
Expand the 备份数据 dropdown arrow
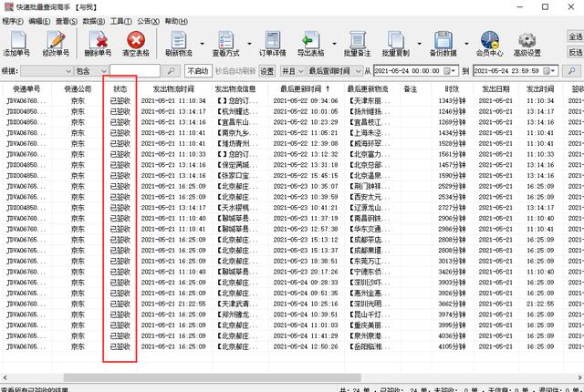tap(466, 44)
